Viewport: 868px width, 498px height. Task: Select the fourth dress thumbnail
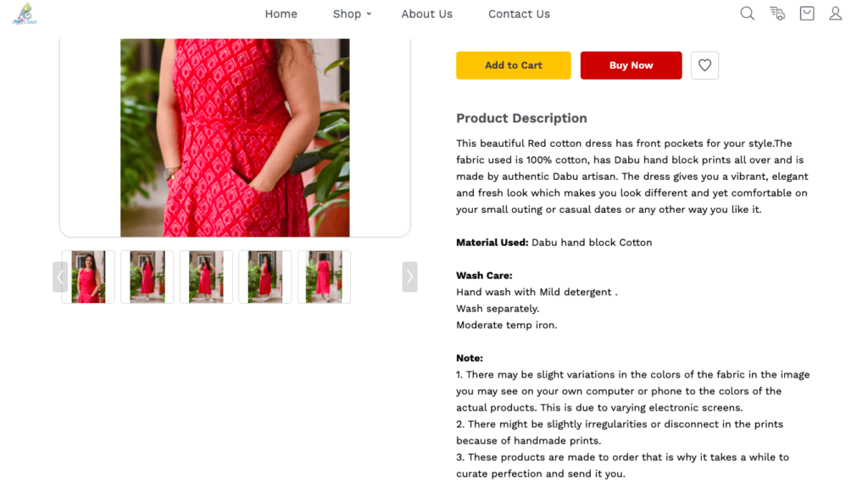(265, 277)
